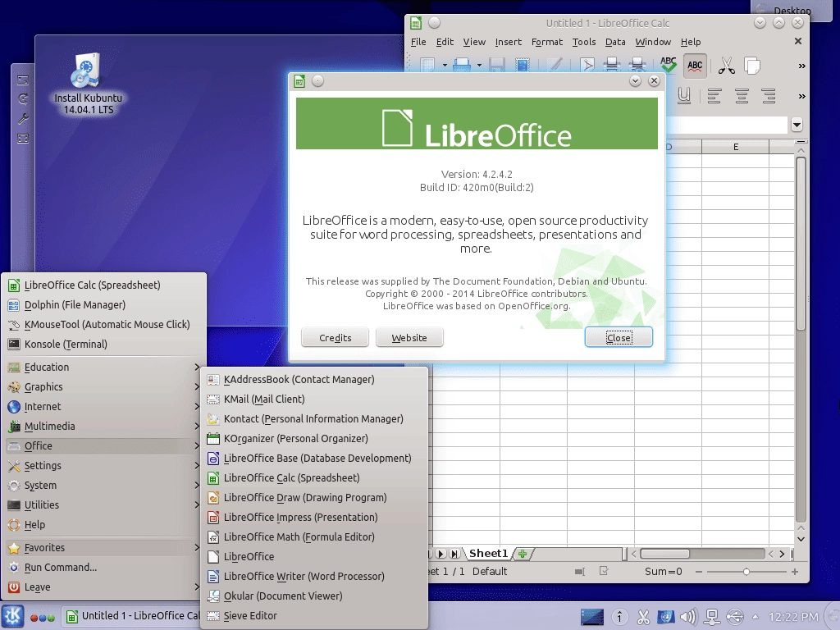Expand the Multimedia submenu
Image resolution: width=840 pixels, height=630 pixels.
tap(104, 426)
